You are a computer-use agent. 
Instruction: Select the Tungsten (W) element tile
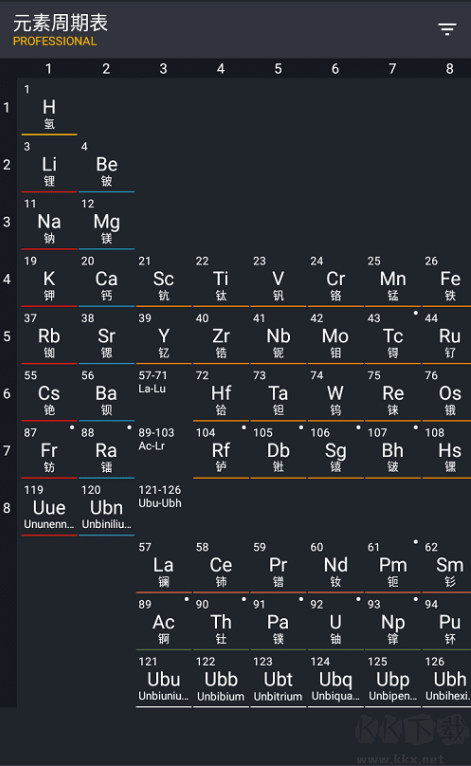[335, 393]
